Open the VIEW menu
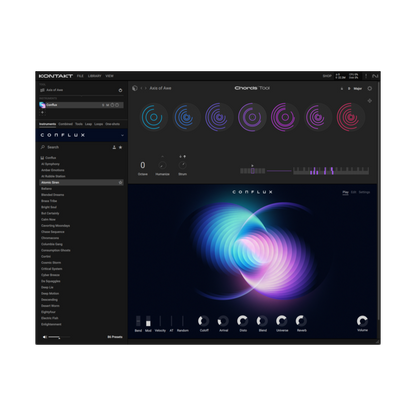Screen dimensions: 416x416 tap(110, 76)
